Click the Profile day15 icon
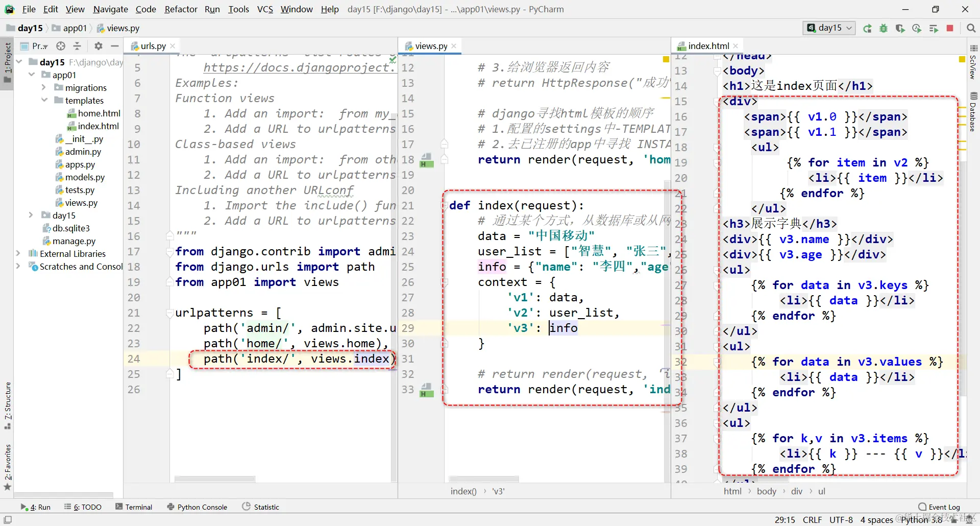The image size is (980, 526). tap(917, 29)
